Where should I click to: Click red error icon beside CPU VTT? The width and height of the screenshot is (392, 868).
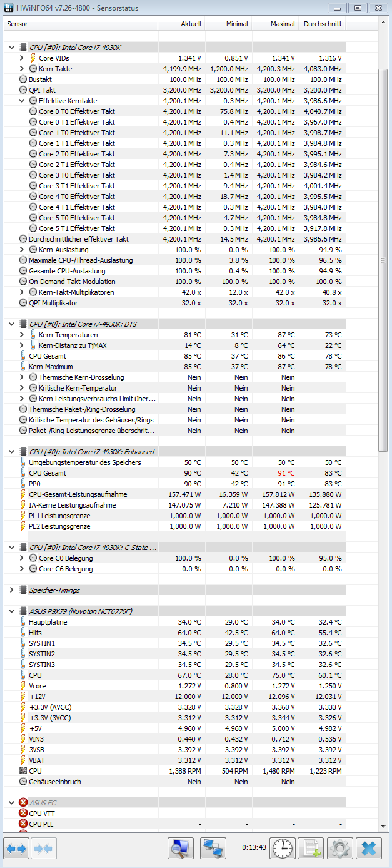point(23,814)
